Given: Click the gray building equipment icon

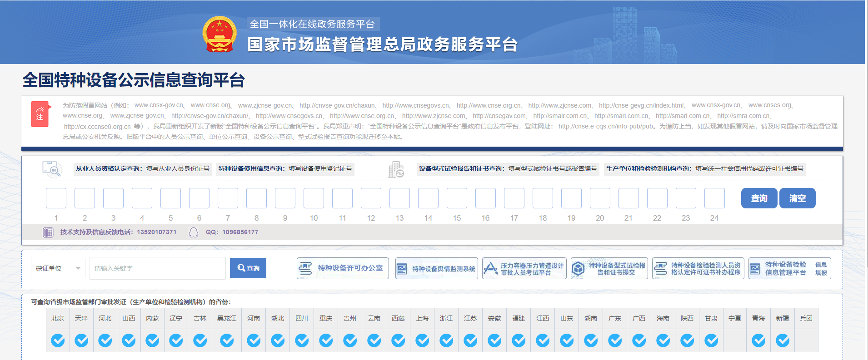Looking at the screenshot, I should click(396, 169).
